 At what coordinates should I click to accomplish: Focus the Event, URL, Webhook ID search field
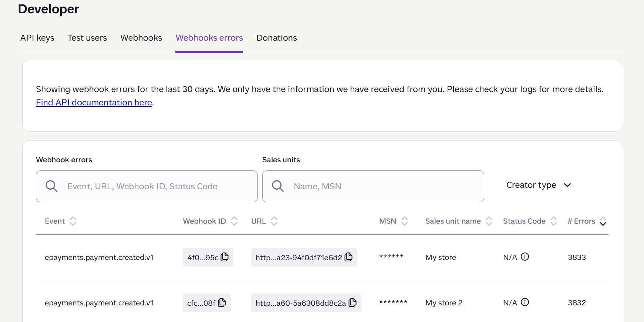pyautogui.click(x=147, y=186)
